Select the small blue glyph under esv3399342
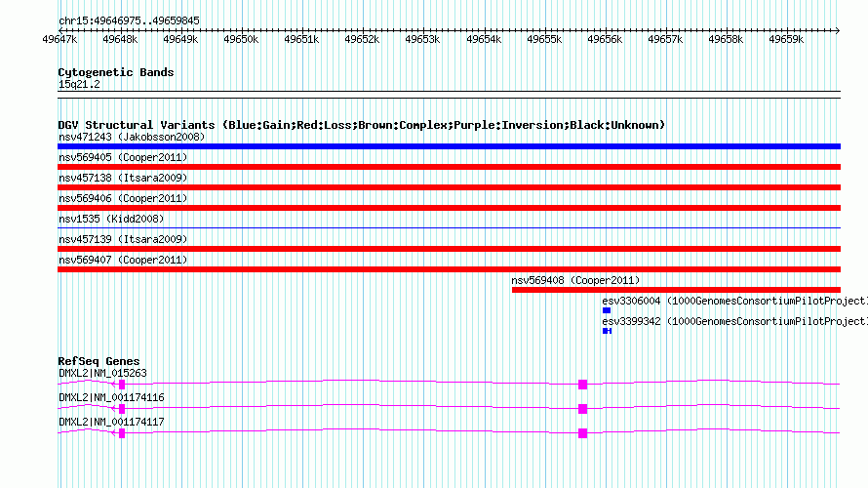The width and height of the screenshot is (868, 488). click(608, 331)
